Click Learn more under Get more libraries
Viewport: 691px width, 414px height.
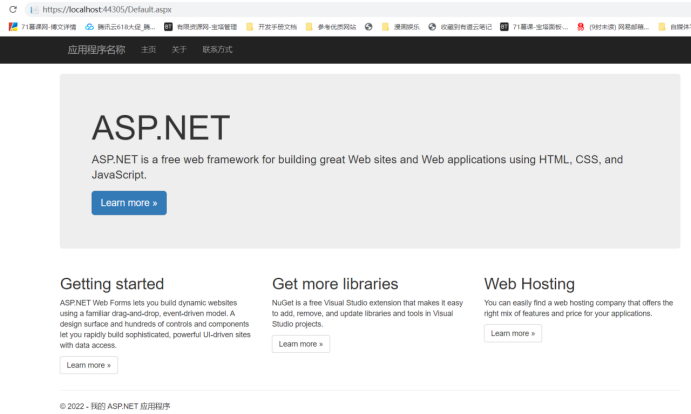pos(301,344)
